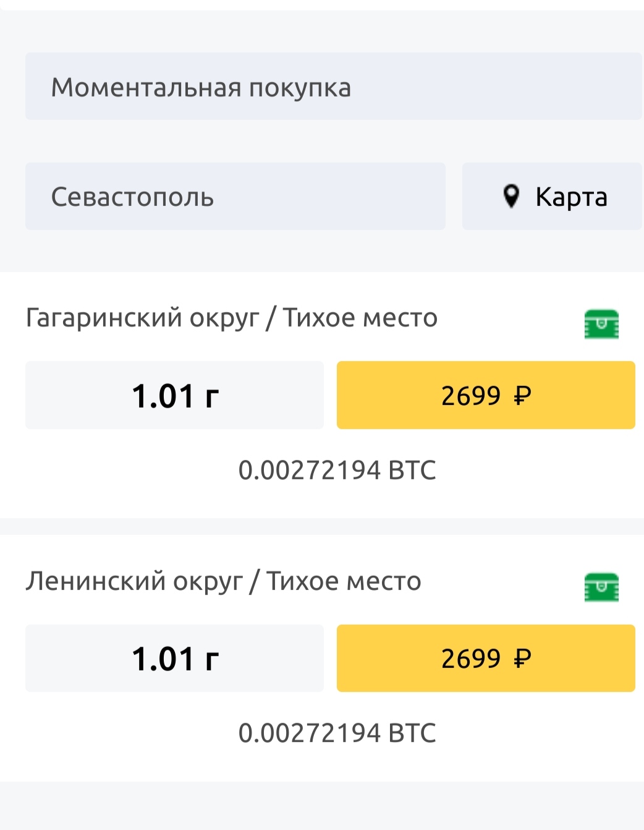Click "Тихое место" in the Ленинский title
This screenshot has height=830, width=644.
point(344,581)
